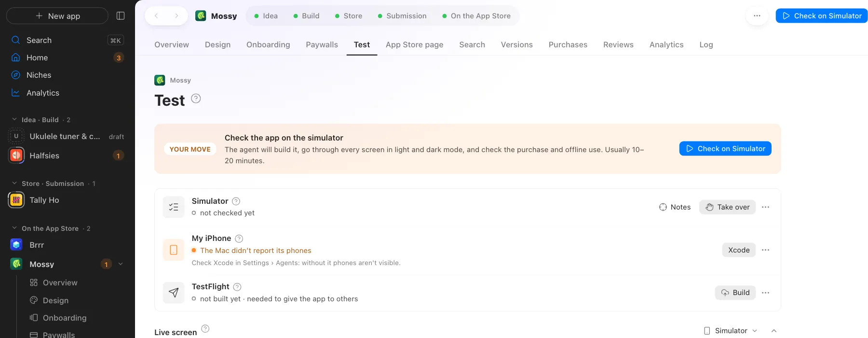Select the Build stage pill
The image size is (868, 338).
tap(306, 16)
